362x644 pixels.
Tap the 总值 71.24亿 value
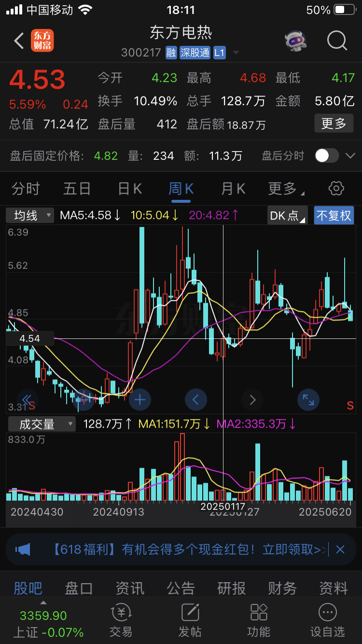pyautogui.click(x=66, y=124)
